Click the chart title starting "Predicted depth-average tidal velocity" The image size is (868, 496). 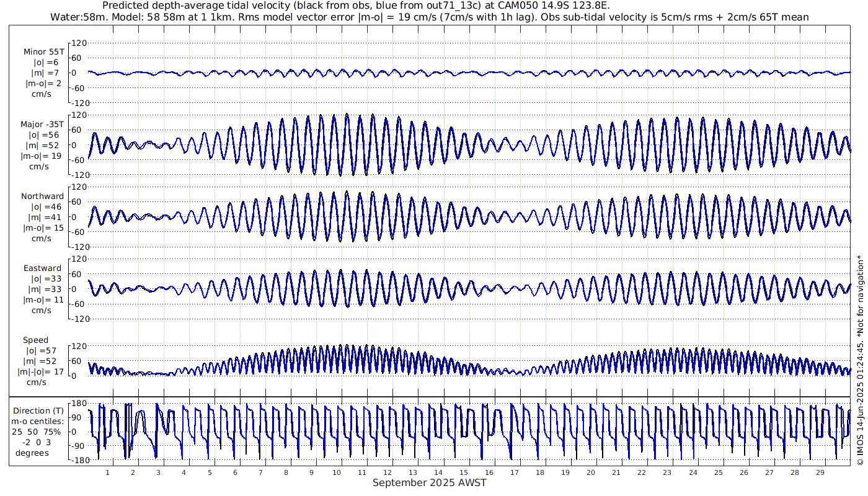356,6
